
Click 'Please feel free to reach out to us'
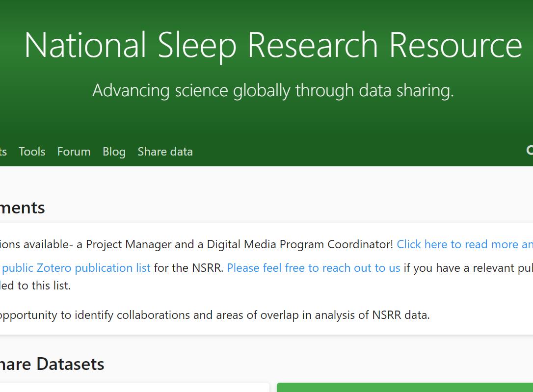(x=314, y=267)
